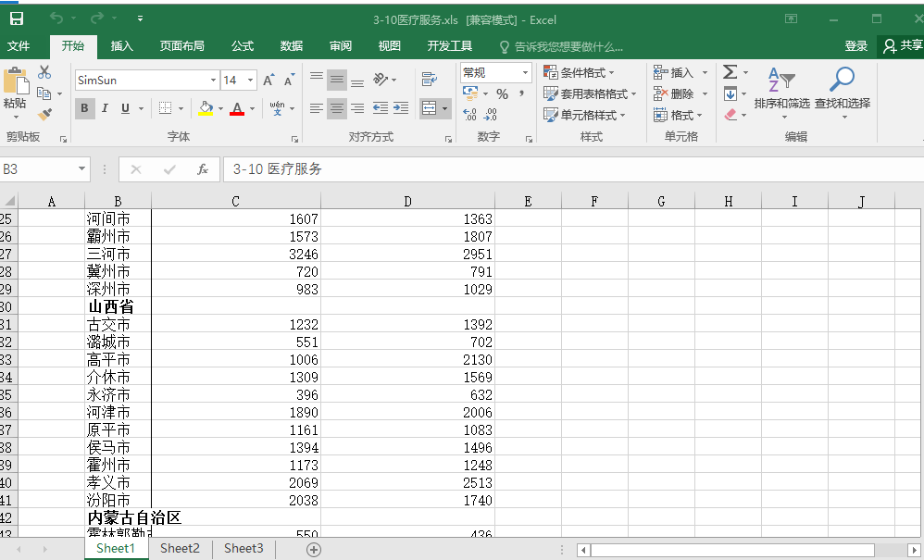Switch to Sheet2 worksheet tab
Screen dimensions: 924x560
click(180, 548)
